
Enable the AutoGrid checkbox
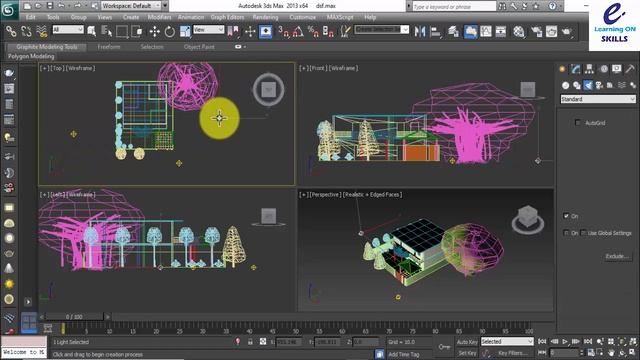pos(578,122)
